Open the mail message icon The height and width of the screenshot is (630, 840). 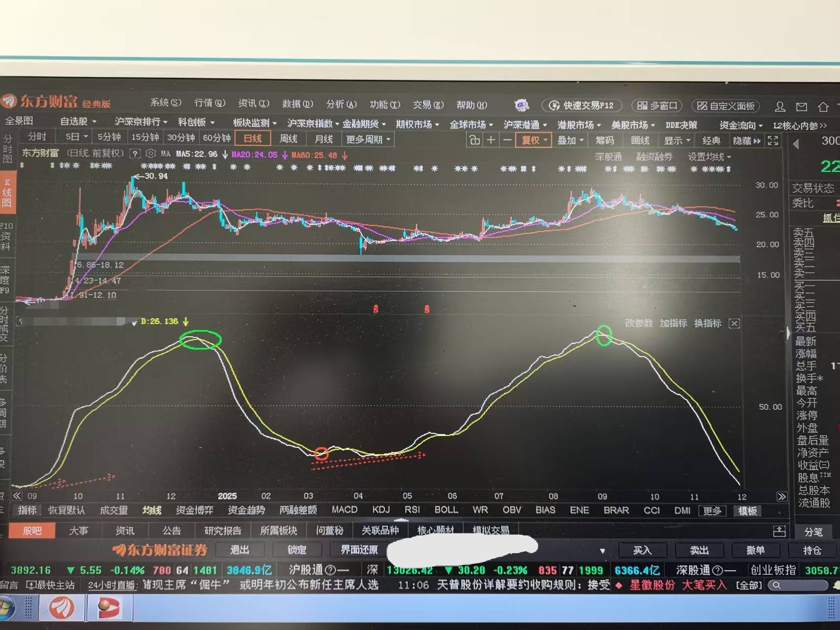tap(802, 107)
